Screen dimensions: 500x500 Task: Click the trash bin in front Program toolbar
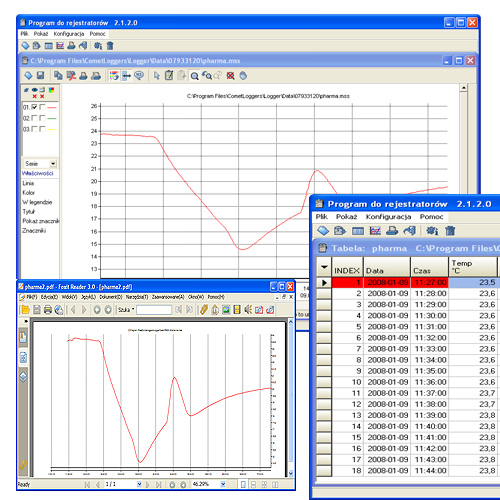450,231
